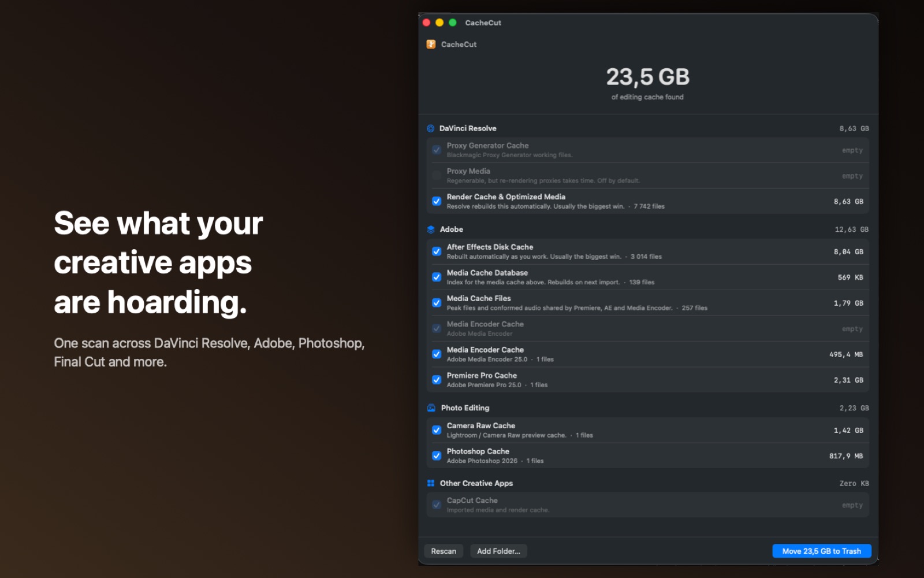Click the Zero KB total

(x=854, y=484)
